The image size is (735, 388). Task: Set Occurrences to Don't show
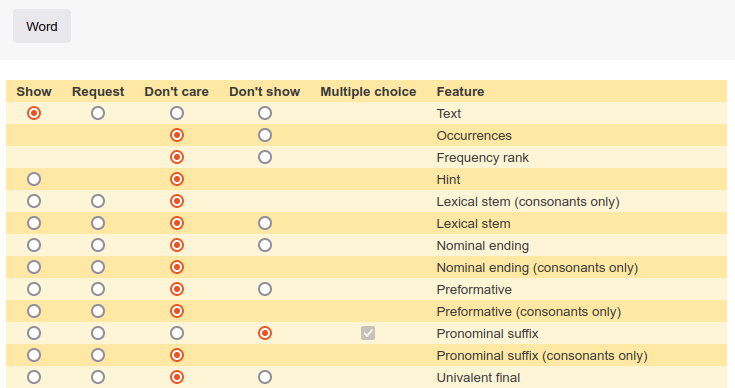(265, 135)
